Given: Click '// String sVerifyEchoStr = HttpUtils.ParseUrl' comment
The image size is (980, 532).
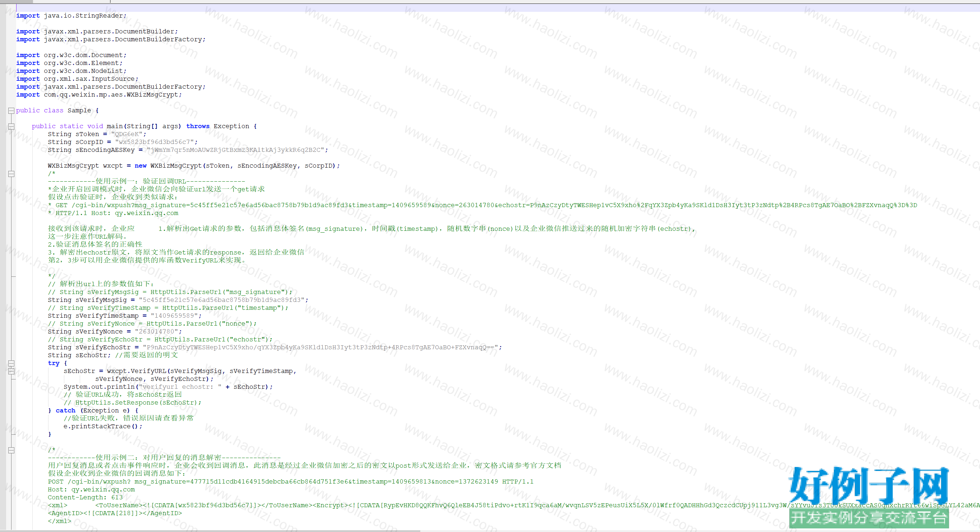Looking at the screenshot, I should (160, 340).
